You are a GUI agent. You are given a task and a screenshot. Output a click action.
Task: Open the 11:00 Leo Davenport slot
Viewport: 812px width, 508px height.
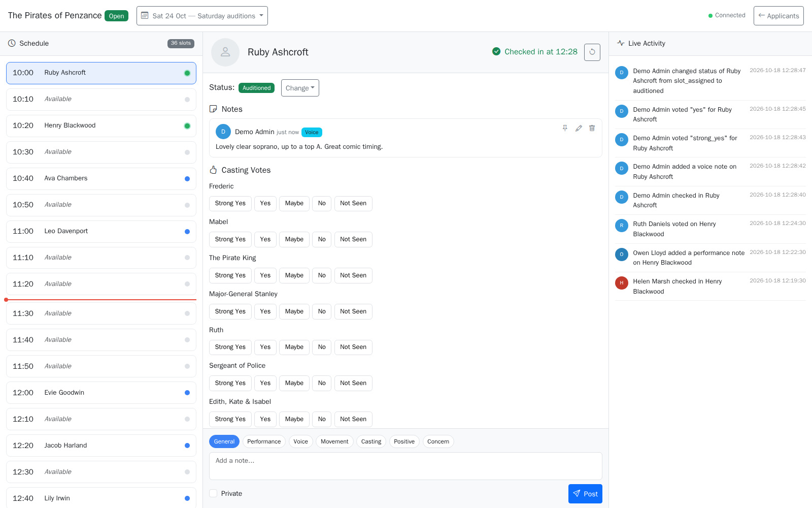(x=101, y=232)
